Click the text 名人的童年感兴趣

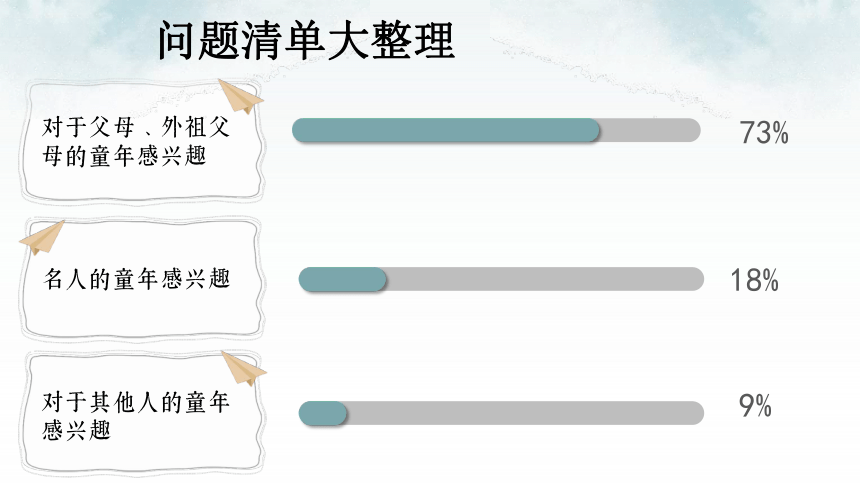[136, 279]
